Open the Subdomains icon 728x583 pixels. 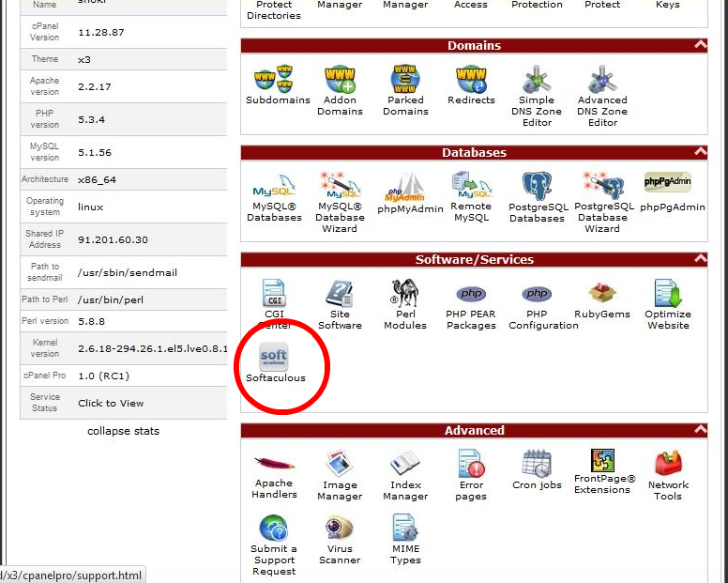coord(278,84)
